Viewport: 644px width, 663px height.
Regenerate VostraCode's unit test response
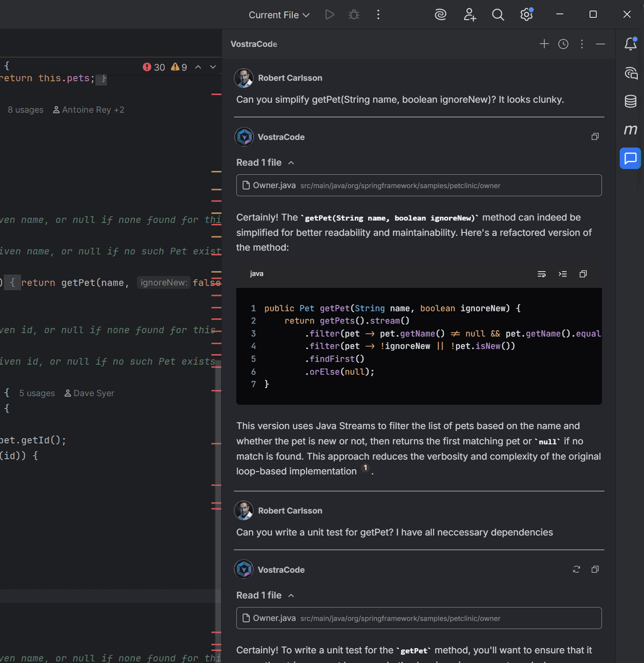coord(576,569)
